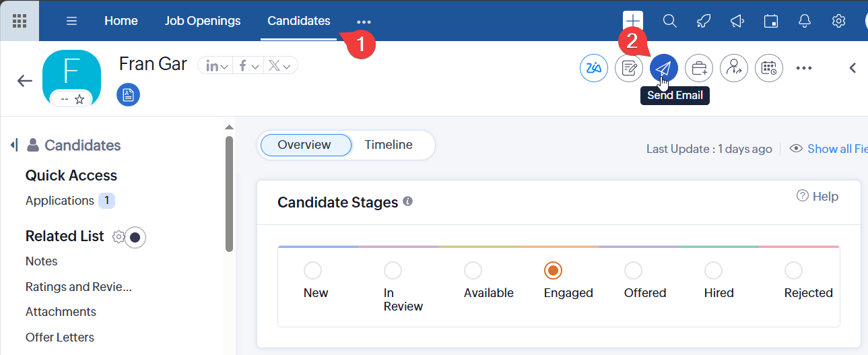Open the Zia assistant icon
Viewport: 868px width, 355px height.
594,68
